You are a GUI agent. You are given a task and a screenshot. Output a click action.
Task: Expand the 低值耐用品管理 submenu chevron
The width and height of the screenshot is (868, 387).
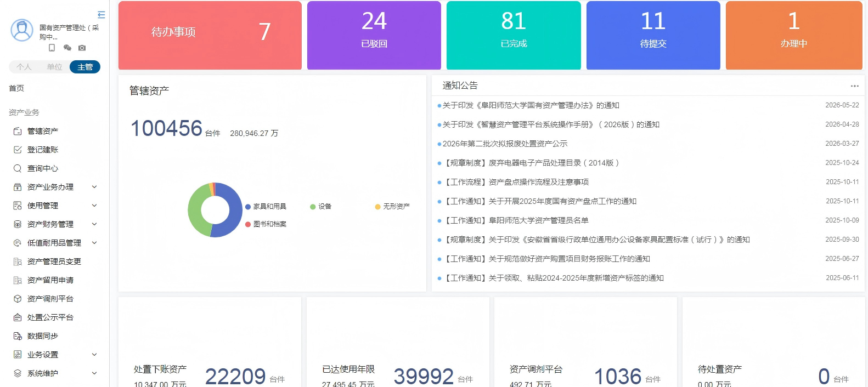pos(94,243)
